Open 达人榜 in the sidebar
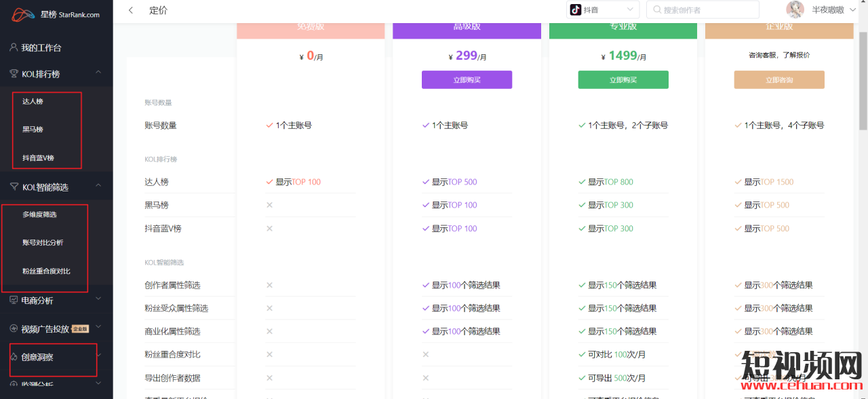The height and width of the screenshot is (399, 868). tap(33, 101)
